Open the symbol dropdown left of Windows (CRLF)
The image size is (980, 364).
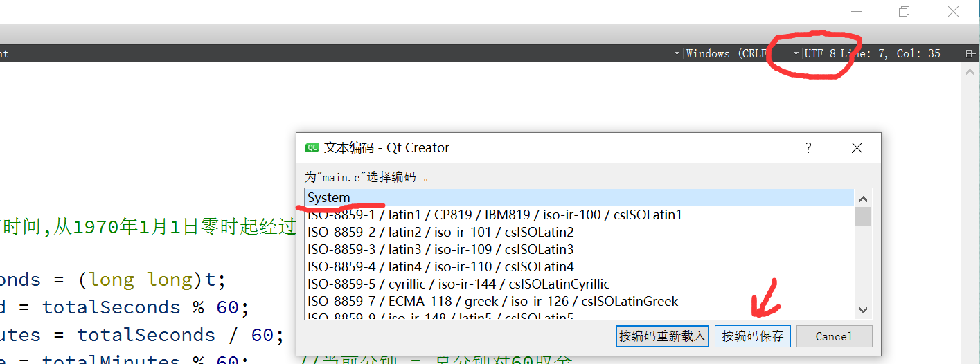point(677,53)
